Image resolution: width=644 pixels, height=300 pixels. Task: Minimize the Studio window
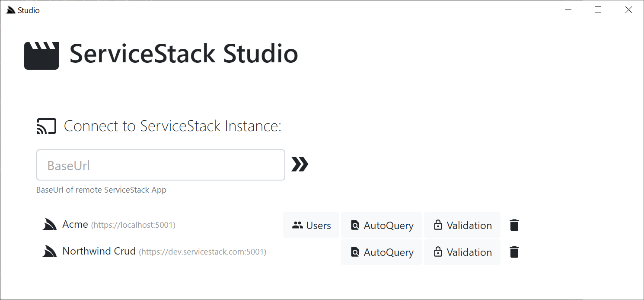coord(568,10)
